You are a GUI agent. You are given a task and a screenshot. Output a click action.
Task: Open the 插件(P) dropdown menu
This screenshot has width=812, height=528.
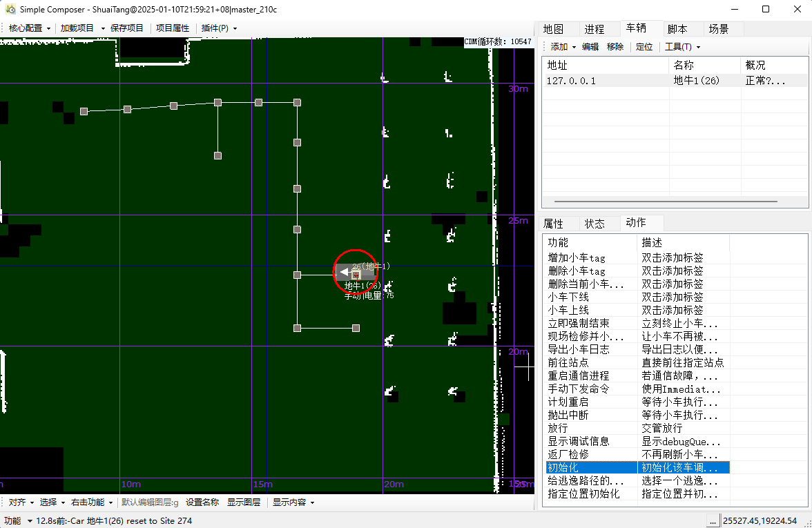(219, 28)
